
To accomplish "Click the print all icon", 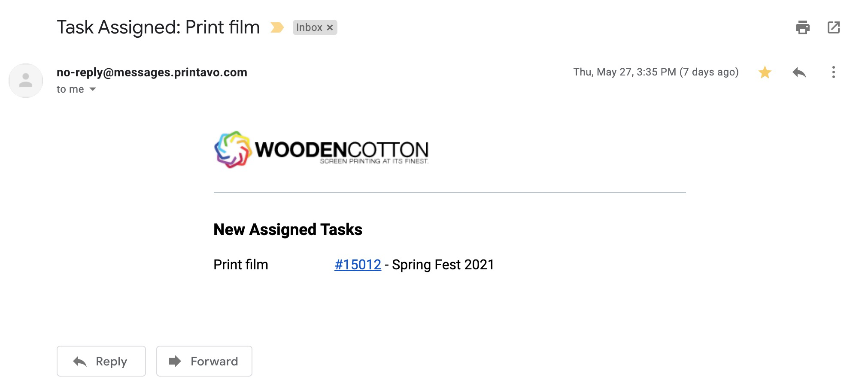I will pyautogui.click(x=802, y=27).
